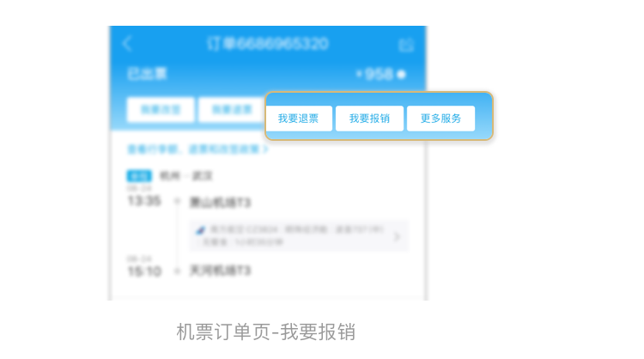This screenshot has height=359, width=644.
Task: Tap the share icon in the order header
Action: tap(406, 45)
